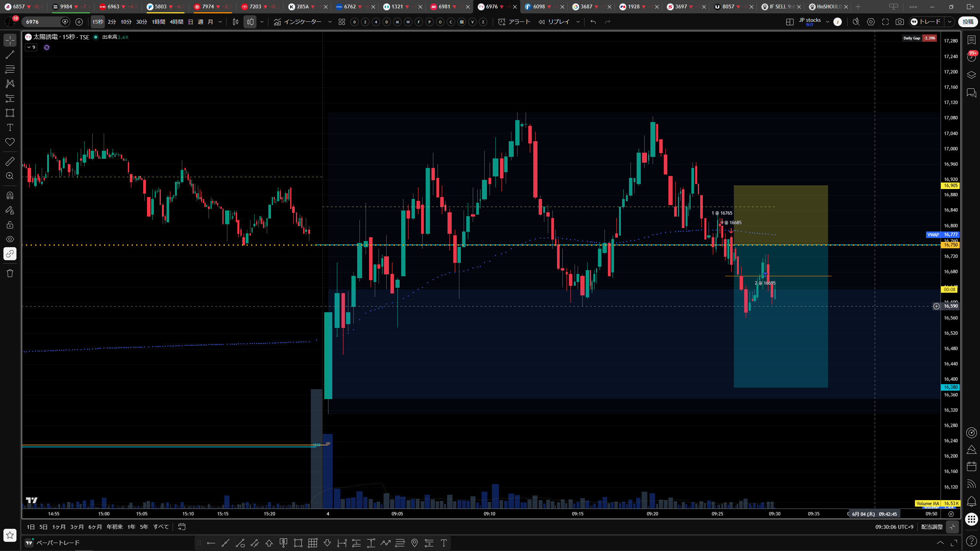980x551 pixels.
Task: Expand the ペーパートレード panel up chevron
Action: point(940,543)
